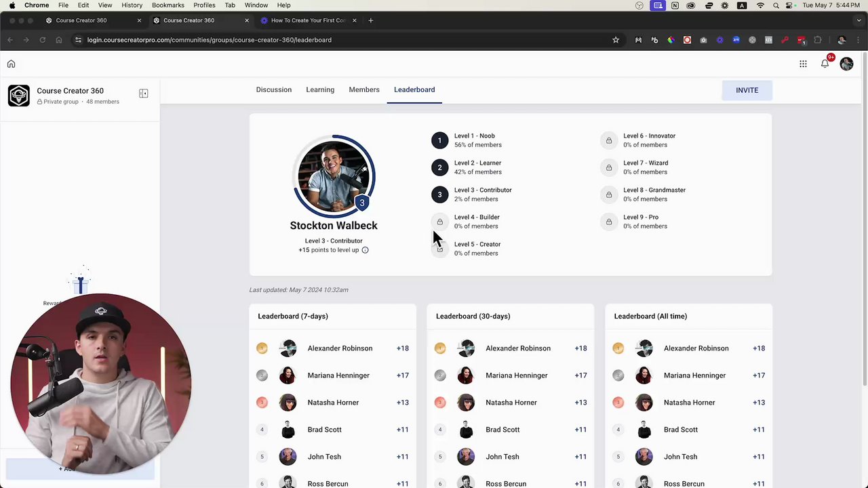Bookmark the page with the star icon
This screenshot has width=868, height=488.
(x=616, y=40)
